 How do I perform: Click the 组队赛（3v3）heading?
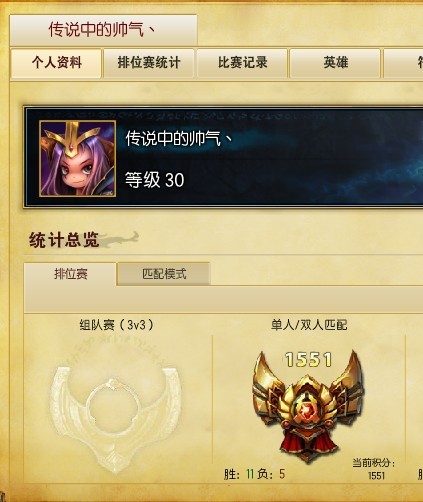[x=117, y=325]
